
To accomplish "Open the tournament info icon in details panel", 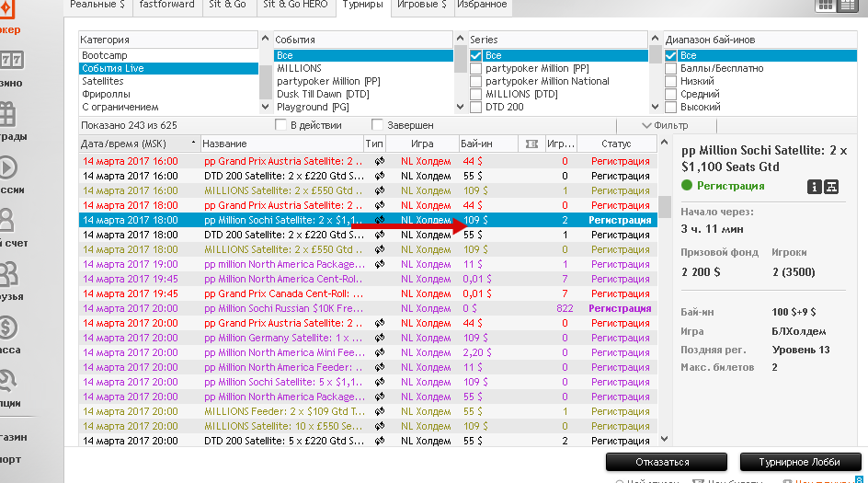I will [815, 187].
